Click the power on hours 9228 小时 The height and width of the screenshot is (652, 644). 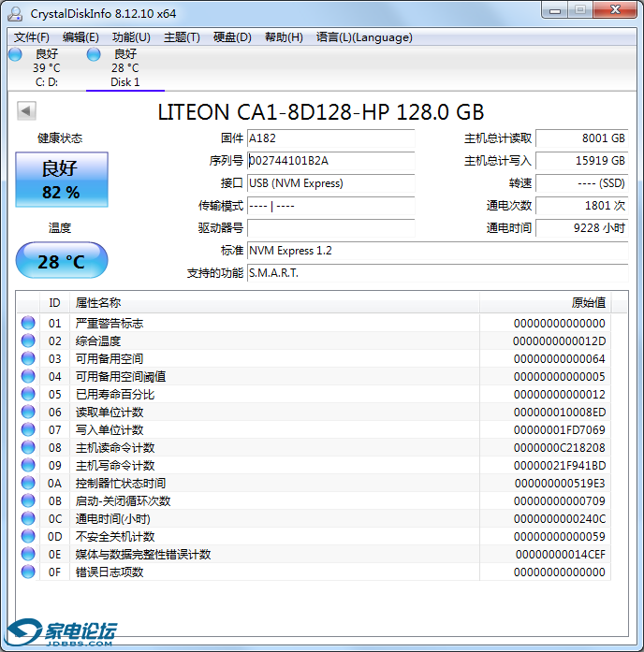[581, 228]
